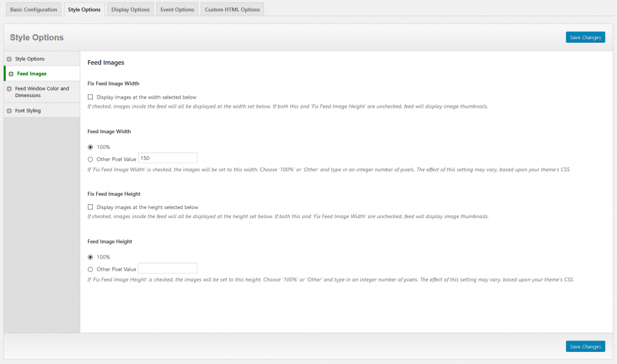Screen dimensions: 617x364
Task: Click the width pixel value field containing 150
Action: [168, 158]
